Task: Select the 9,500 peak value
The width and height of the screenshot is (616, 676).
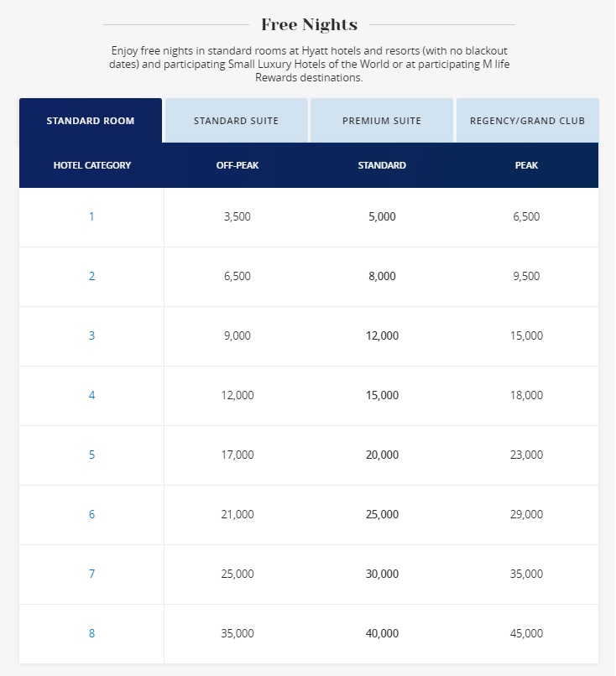Action: point(526,276)
